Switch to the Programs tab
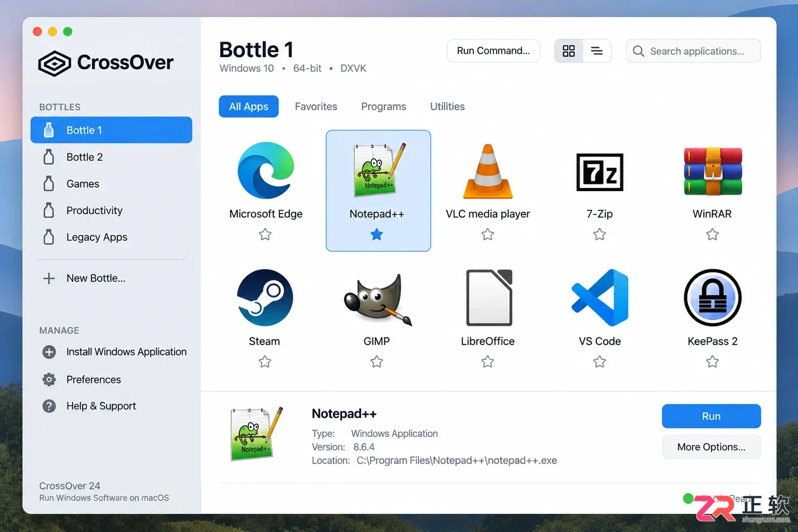This screenshot has height=532, width=798. 383,106
